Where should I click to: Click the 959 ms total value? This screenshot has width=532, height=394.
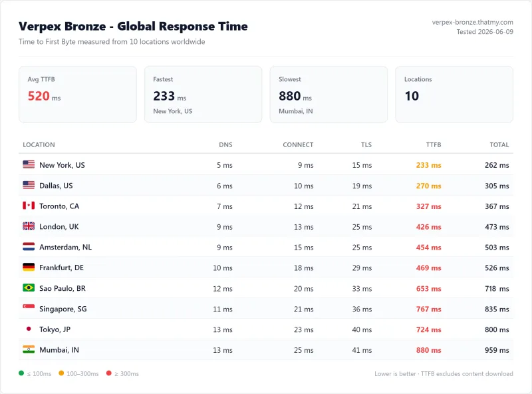(497, 350)
